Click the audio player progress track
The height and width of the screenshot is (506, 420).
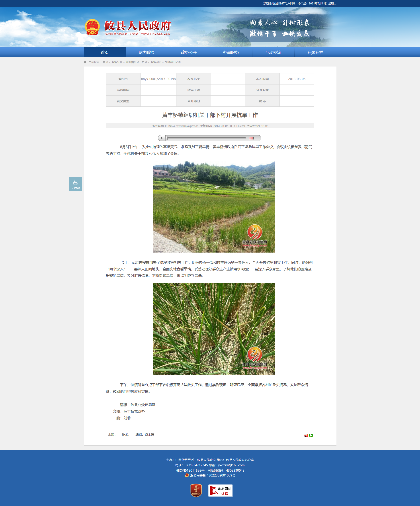coord(206,138)
